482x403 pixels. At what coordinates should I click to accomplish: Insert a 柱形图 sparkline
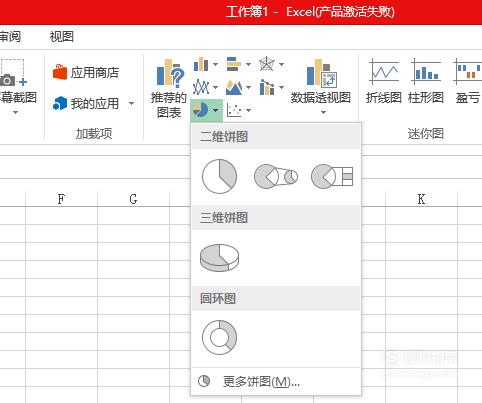[426, 81]
